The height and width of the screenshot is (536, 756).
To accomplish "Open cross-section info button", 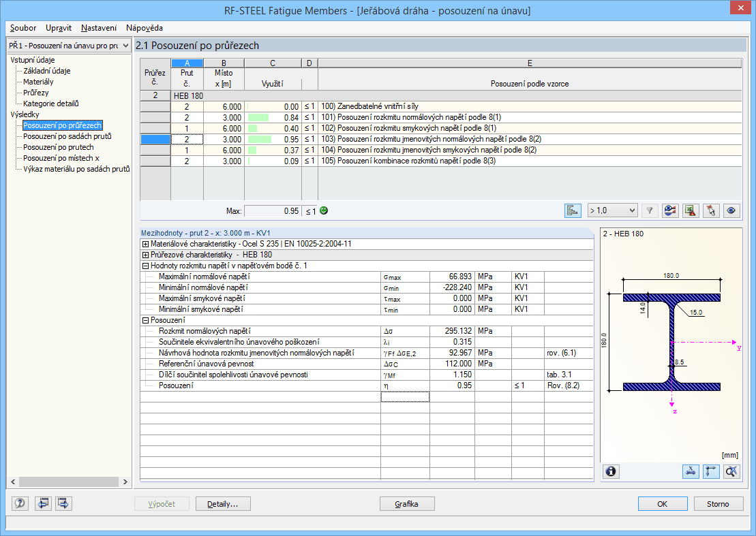I will tap(611, 471).
